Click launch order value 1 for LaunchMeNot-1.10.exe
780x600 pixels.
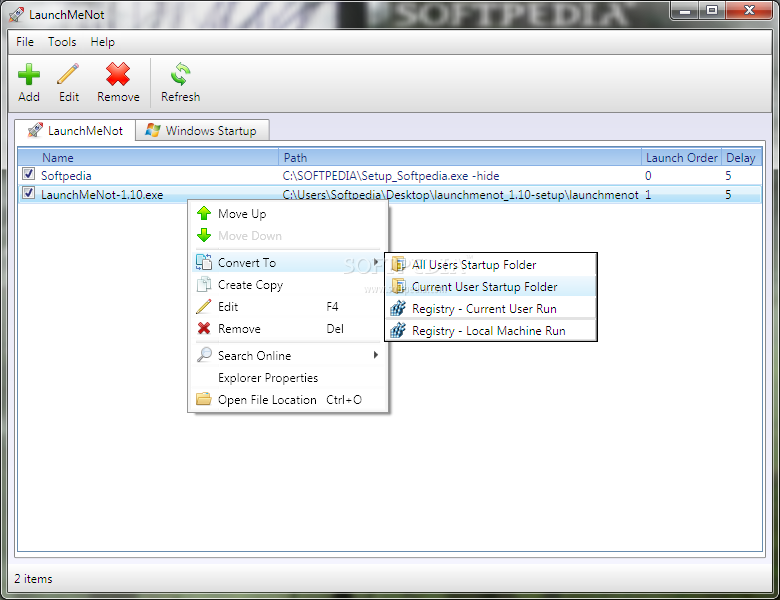pyautogui.click(x=648, y=195)
